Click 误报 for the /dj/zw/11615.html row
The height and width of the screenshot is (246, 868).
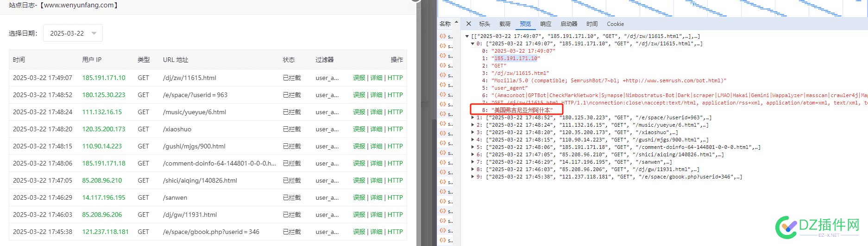pos(359,78)
